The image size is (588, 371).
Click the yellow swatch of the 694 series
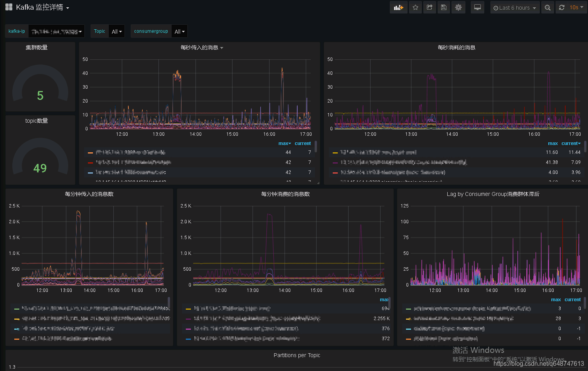point(188,309)
